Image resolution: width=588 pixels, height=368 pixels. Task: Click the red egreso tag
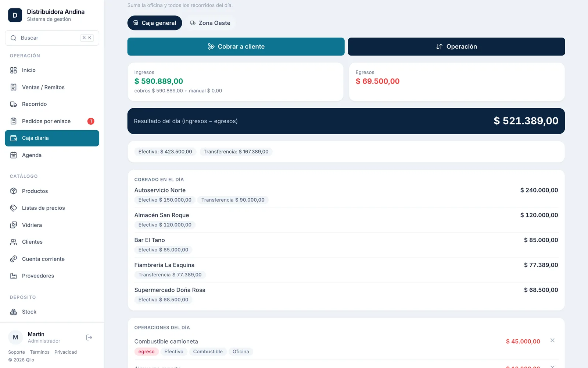coord(147,351)
